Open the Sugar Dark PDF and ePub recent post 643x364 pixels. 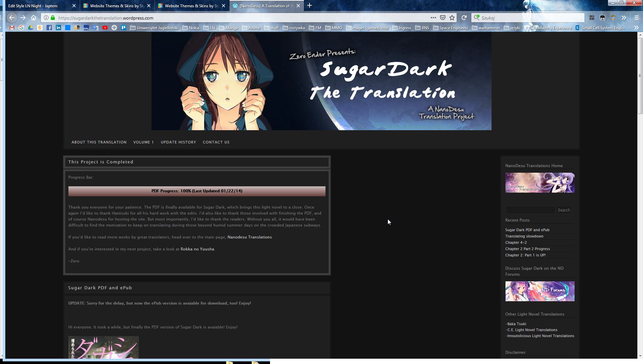[x=527, y=230]
